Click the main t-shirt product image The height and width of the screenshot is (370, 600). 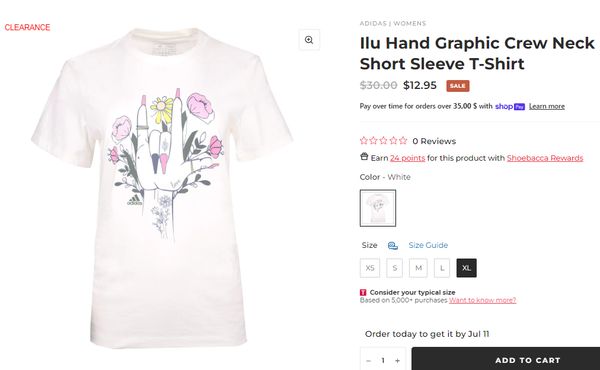tap(163, 187)
